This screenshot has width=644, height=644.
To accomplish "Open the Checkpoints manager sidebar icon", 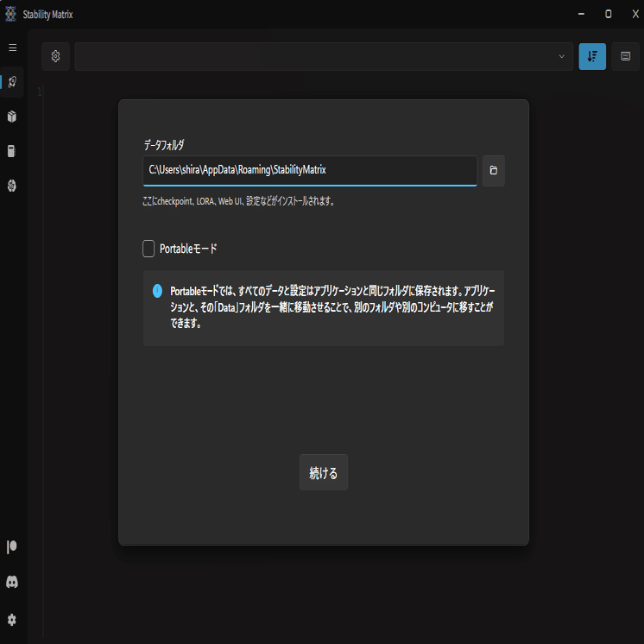I will tap(12, 151).
